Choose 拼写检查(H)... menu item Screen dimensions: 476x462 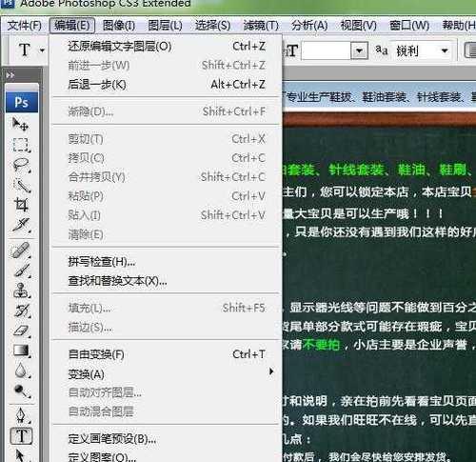pyautogui.click(x=167, y=262)
